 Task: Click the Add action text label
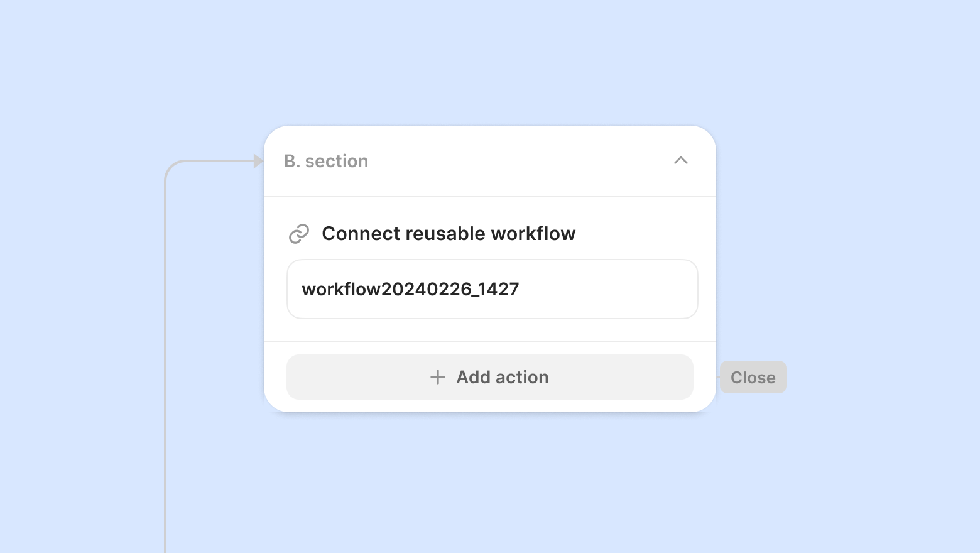[x=503, y=377]
